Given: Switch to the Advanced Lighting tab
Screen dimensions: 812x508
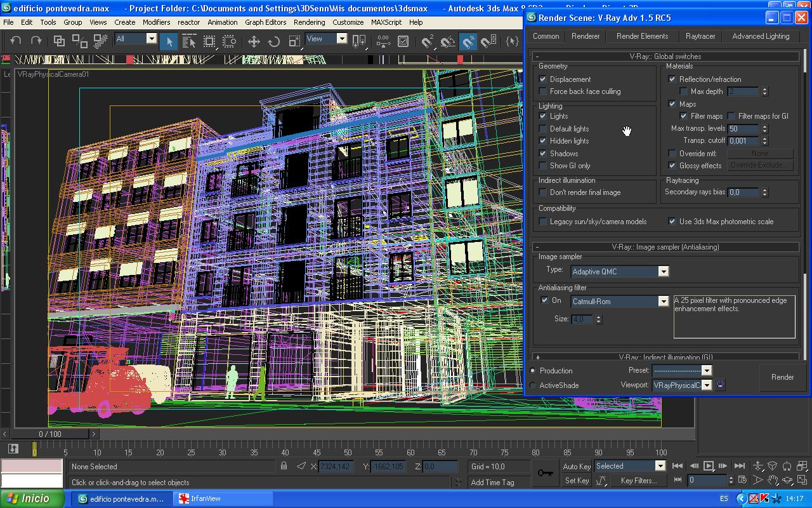Looking at the screenshot, I should [761, 36].
